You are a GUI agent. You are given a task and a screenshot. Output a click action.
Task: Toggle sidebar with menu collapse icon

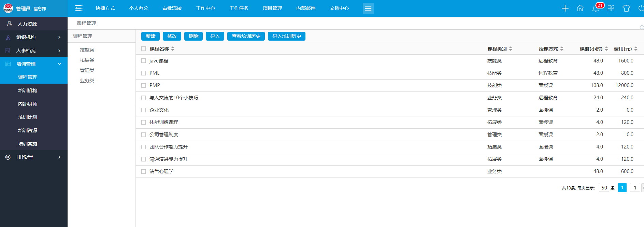[x=79, y=8]
